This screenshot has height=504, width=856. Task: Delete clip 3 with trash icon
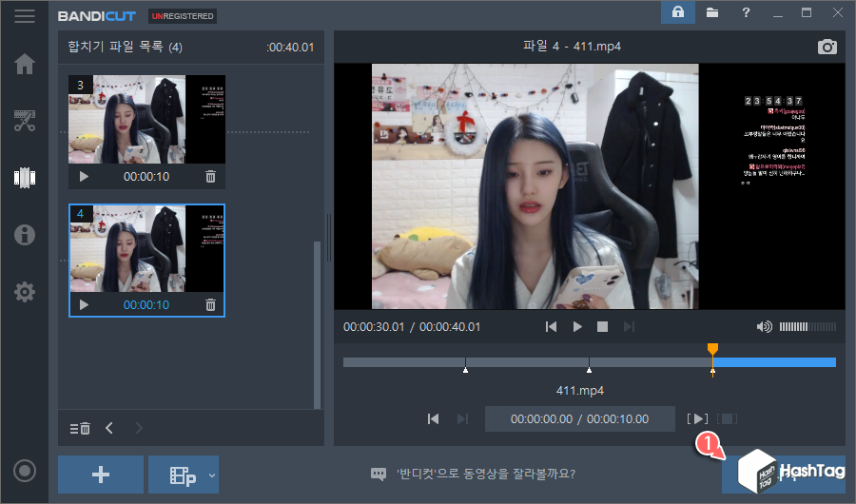[x=210, y=176]
